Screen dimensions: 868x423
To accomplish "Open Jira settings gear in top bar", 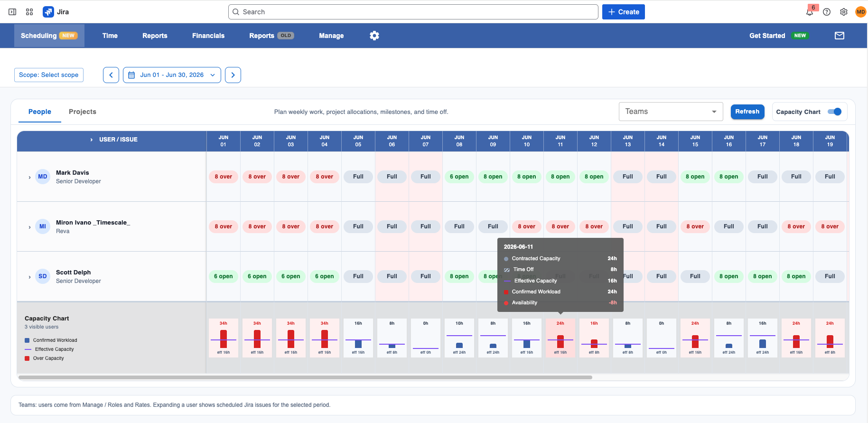I will [x=844, y=12].
